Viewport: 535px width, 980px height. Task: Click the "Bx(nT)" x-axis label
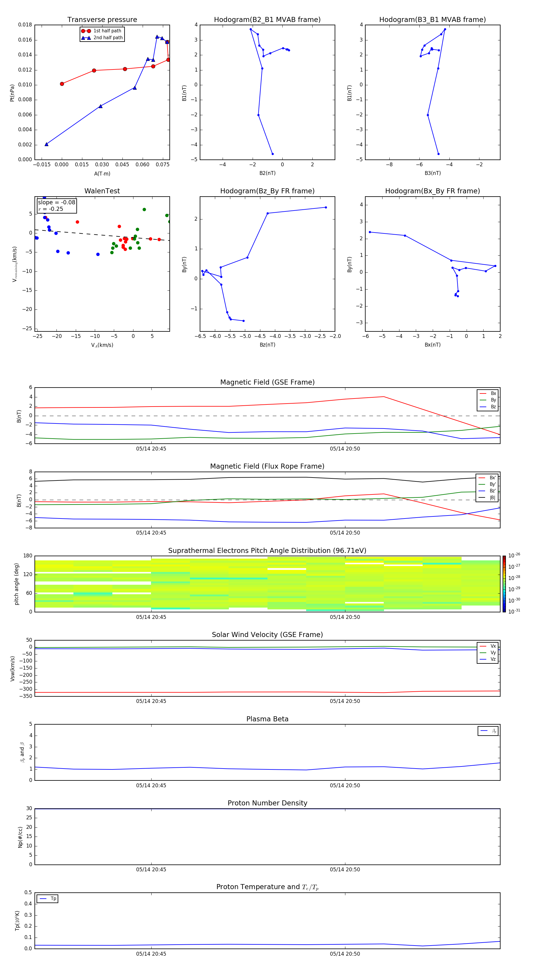click(432, 345)
